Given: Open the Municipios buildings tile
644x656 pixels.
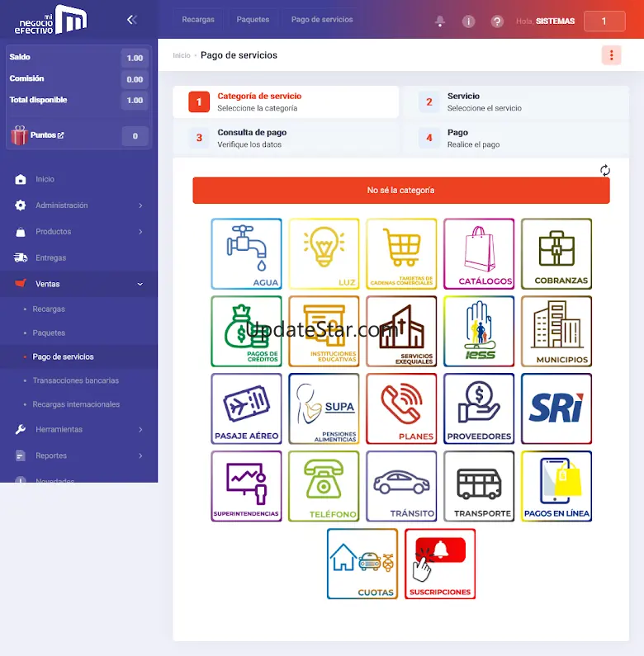Looking at the screenshot, I should point(556,331).
